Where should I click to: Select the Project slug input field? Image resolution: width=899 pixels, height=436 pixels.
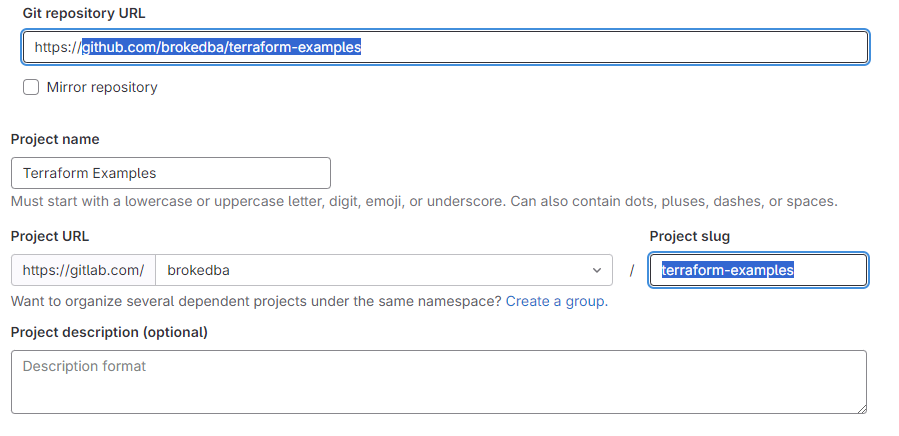[x=758, y=270]
